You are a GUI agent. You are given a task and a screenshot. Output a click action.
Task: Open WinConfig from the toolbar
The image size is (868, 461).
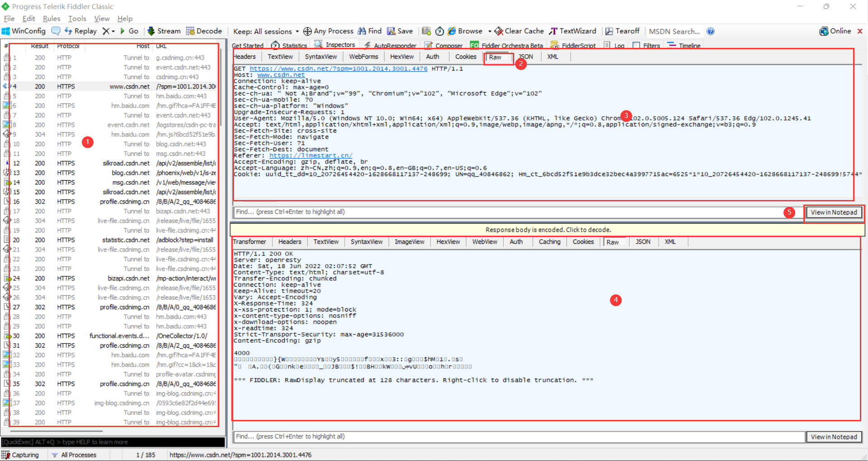(x=24, y=31)
